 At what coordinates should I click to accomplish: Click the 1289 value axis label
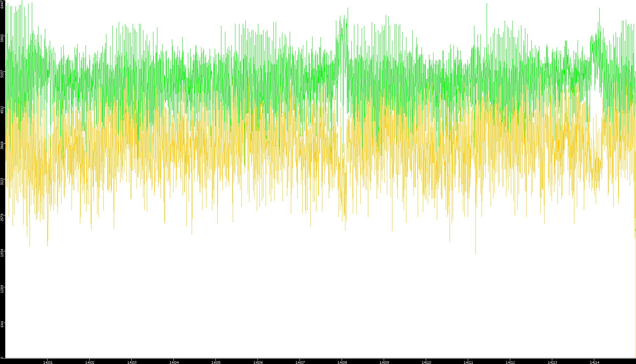[2, 289]
